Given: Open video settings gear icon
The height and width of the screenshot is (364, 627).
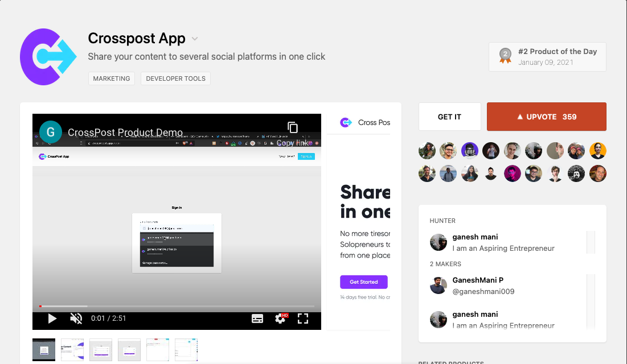Looking at the screenshot, I should point(280,318).
